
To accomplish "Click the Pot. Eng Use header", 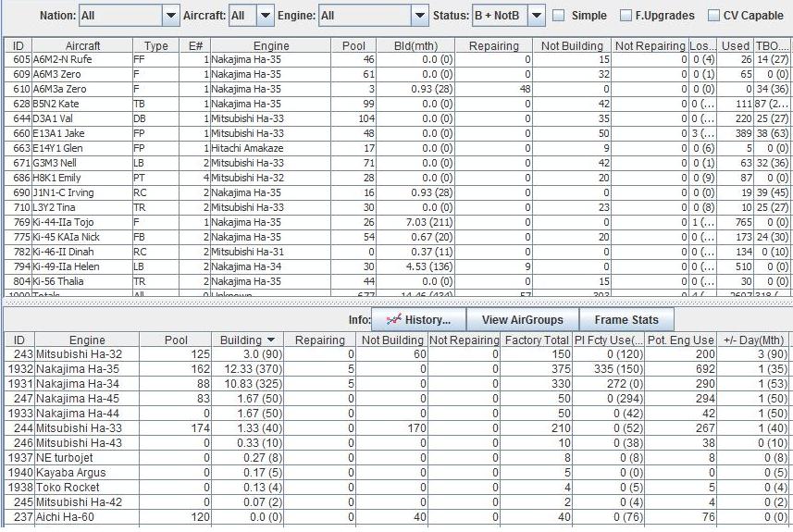I will (681, 340).
